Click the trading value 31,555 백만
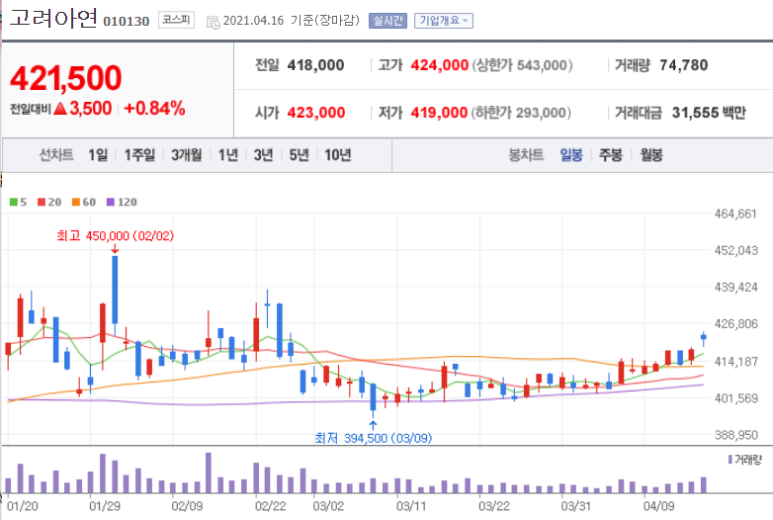Image resolution: width=773 pixels, height=520 pixels. 709,112
